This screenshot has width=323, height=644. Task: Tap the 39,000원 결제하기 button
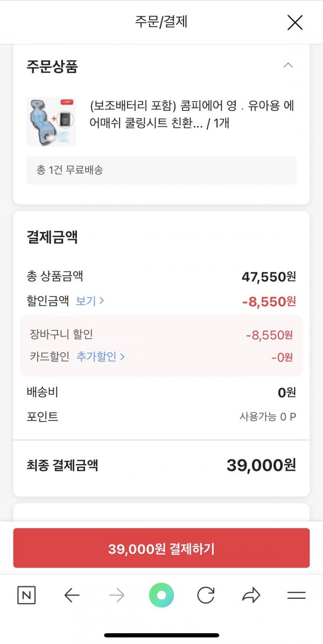161,548
